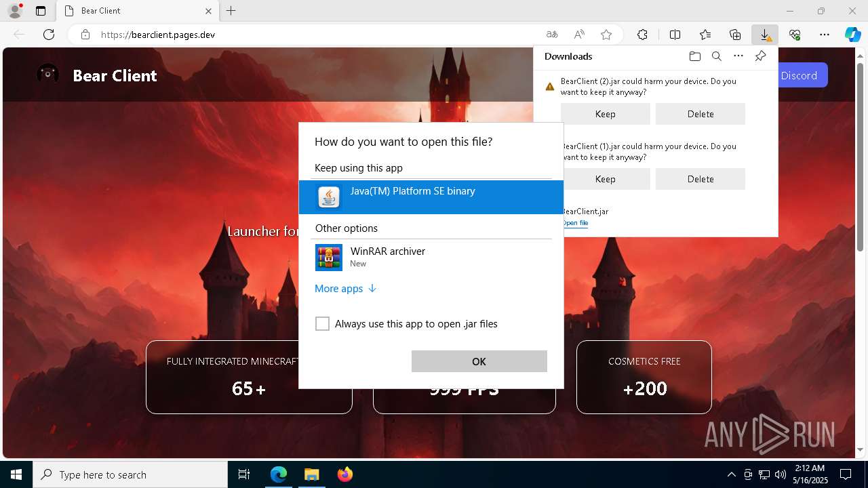
Task: Keep BearClient (1).jar download
Action: (x=606, y=179)
